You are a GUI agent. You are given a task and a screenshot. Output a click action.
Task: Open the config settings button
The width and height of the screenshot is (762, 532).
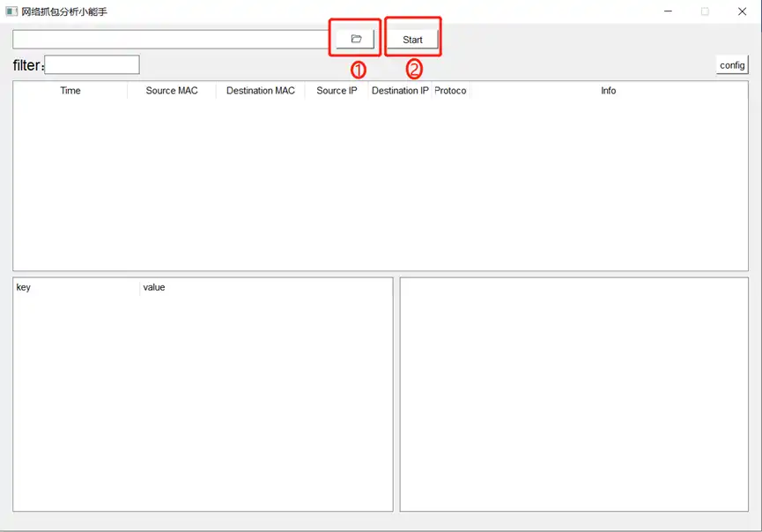[x=732, y=65]
